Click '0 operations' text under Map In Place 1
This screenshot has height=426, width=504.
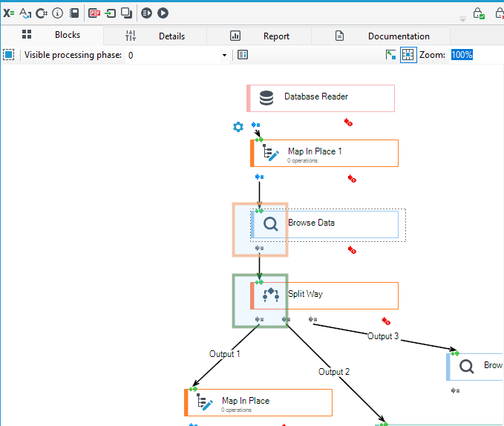click(302, 160)
